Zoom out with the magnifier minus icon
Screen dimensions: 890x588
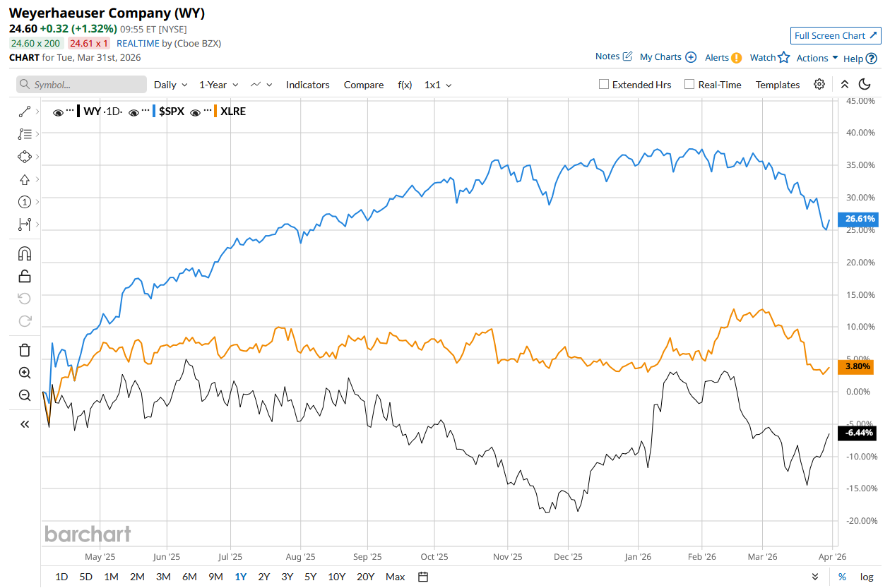[25, 395]
